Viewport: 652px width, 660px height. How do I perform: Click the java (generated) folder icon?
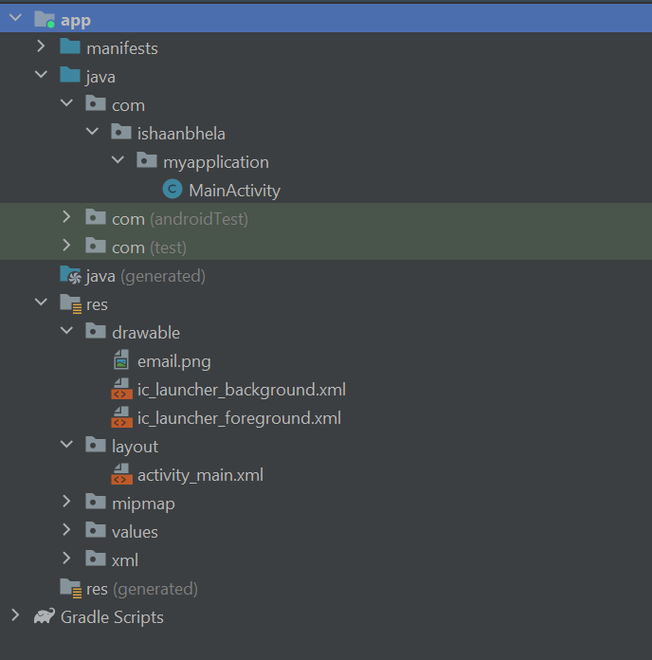click(70, 275)
